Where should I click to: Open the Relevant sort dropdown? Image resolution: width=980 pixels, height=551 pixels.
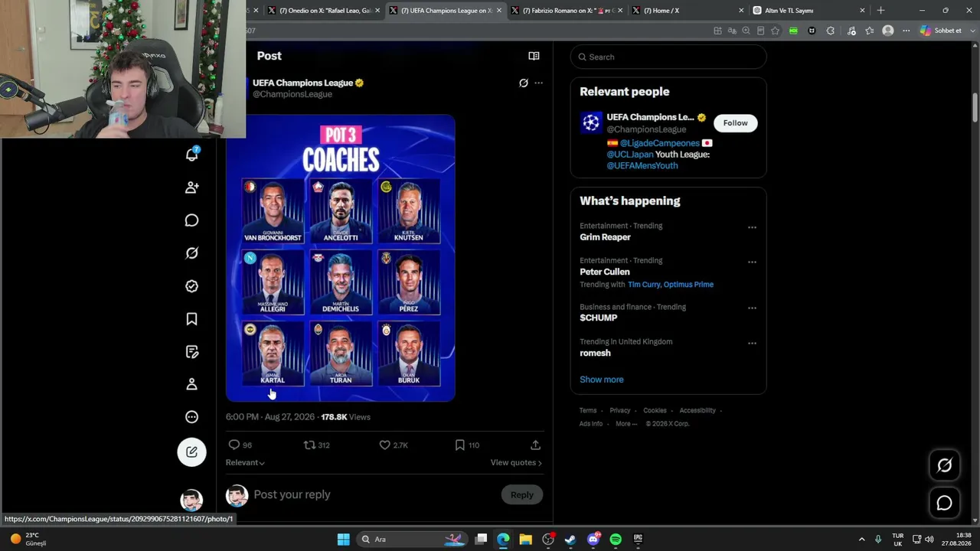pyautogui.click(x=245, y=462)
